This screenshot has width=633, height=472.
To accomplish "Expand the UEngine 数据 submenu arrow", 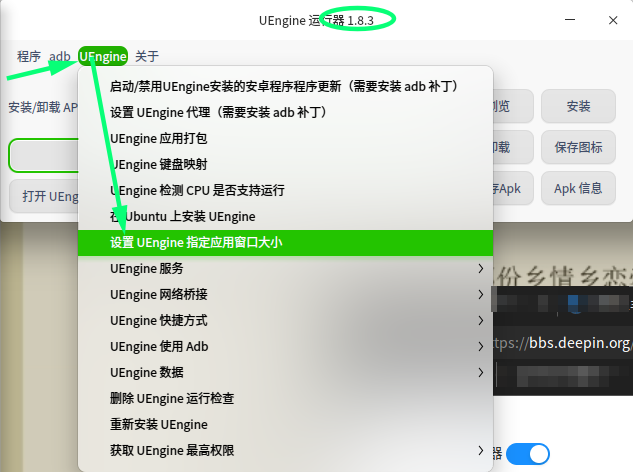I will pyautogui.click(x=480, y=372).
